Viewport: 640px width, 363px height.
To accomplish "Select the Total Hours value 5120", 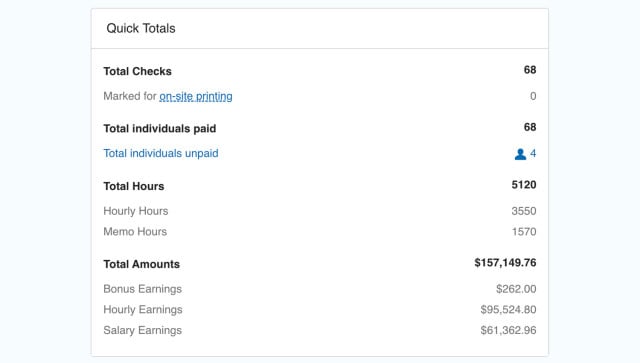I will 524,185.
